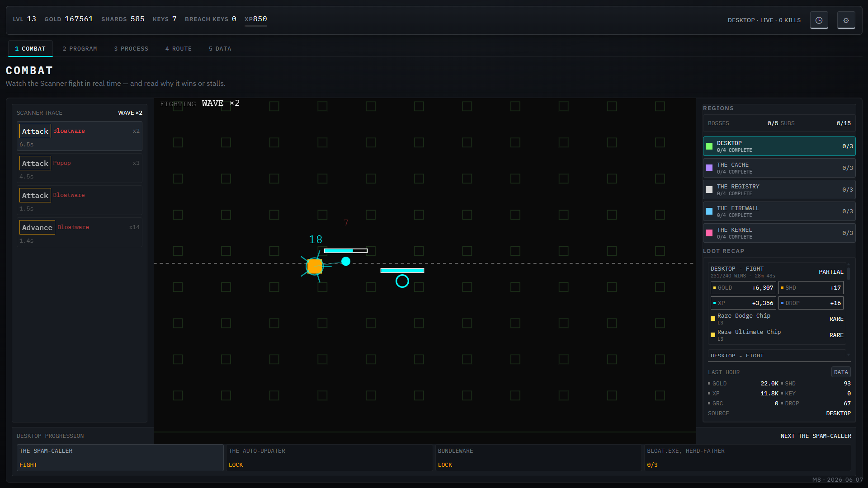Click the purple Cache region color swatch
Screen dimensions: 868x488
pyautogui.click(x=709, y=168)
